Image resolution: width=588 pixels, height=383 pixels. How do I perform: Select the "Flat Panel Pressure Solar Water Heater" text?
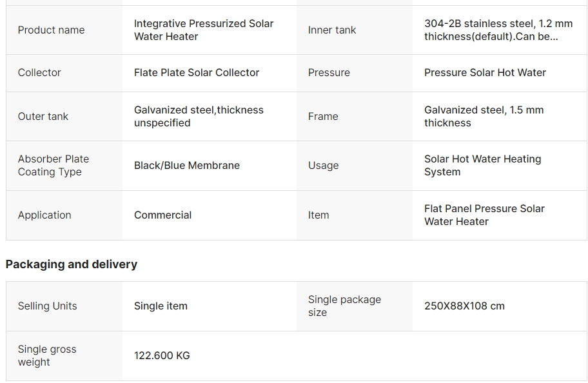coord(484,215)
